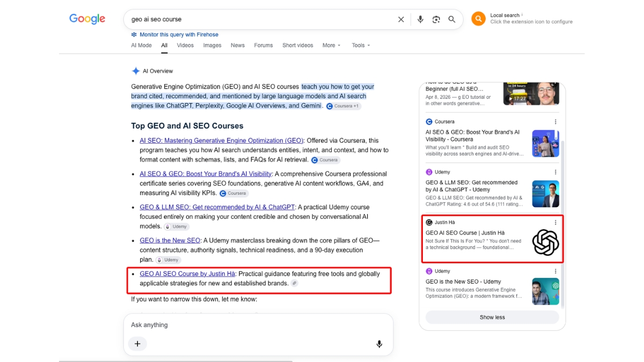Select the All results tab
Screen dimensions: 644x362
[x=164, y=46]
